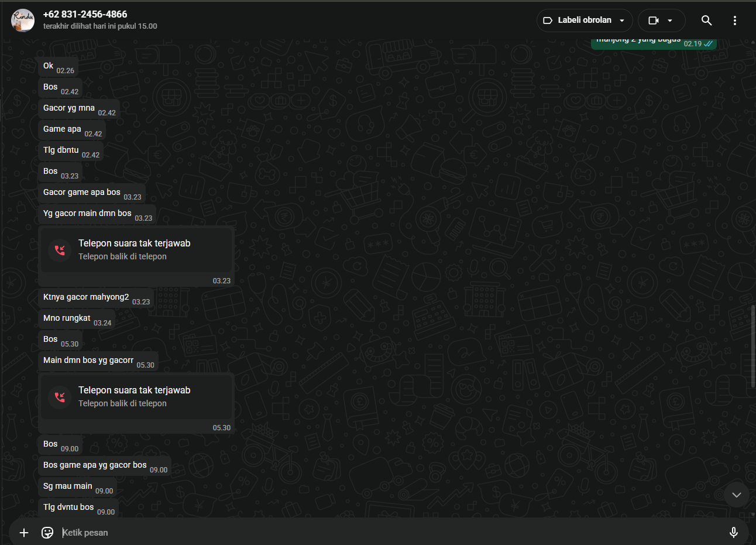Image resolution: width=756 pixels, height=545 pixels.
Task: Select the "Main dmn bos yg gacorr" message
Action: [x=98, y=361]
